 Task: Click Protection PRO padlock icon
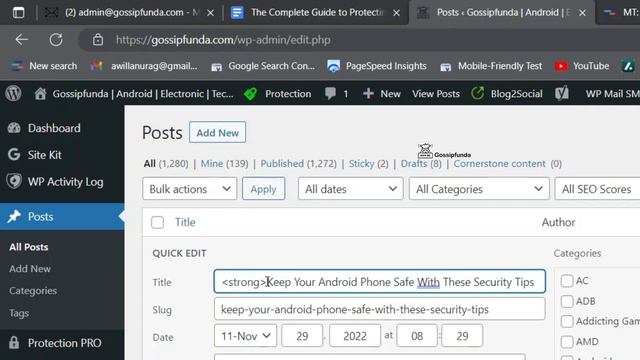[x=14, y=342]
